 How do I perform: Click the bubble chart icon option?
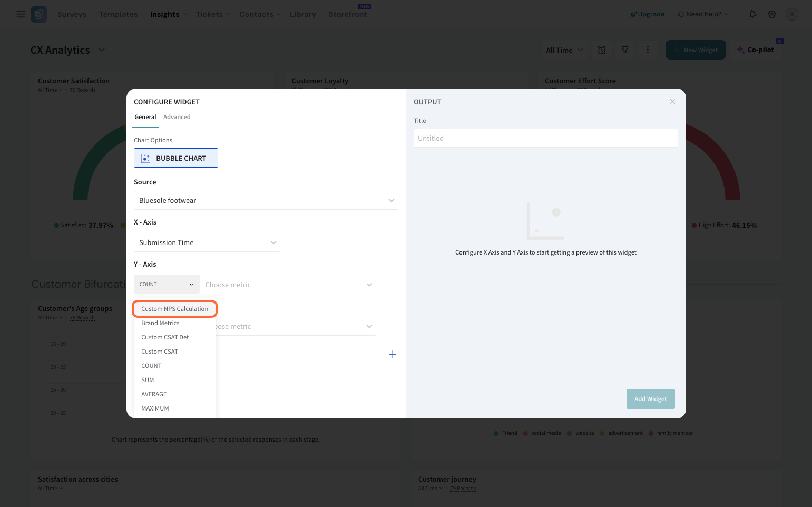tap(176, 158)
